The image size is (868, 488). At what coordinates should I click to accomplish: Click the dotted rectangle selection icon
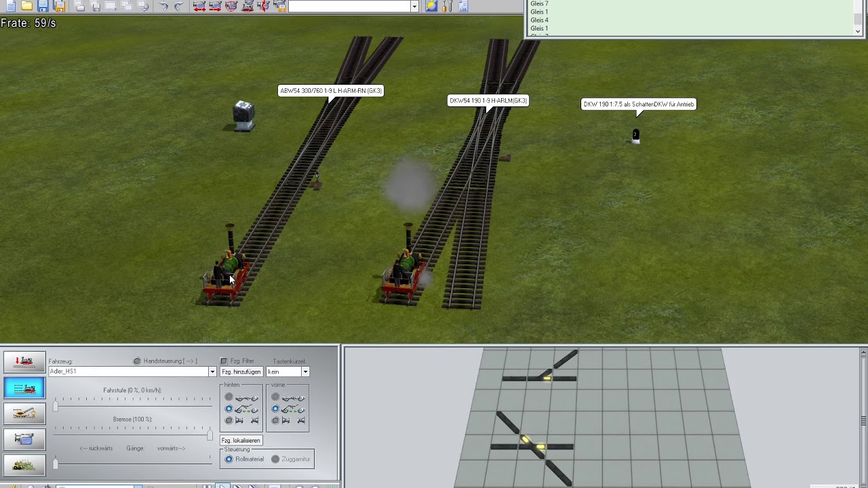click(x=111, y=6)
